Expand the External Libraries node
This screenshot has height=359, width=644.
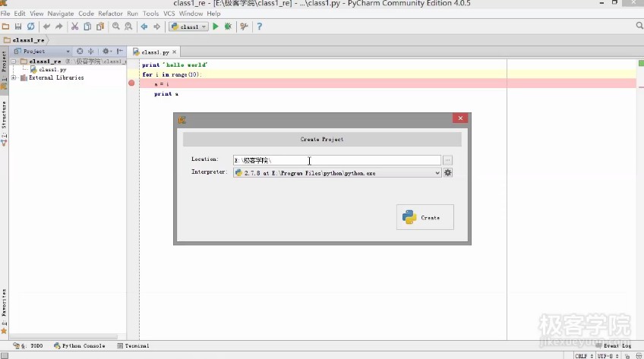tap(14, 77)
